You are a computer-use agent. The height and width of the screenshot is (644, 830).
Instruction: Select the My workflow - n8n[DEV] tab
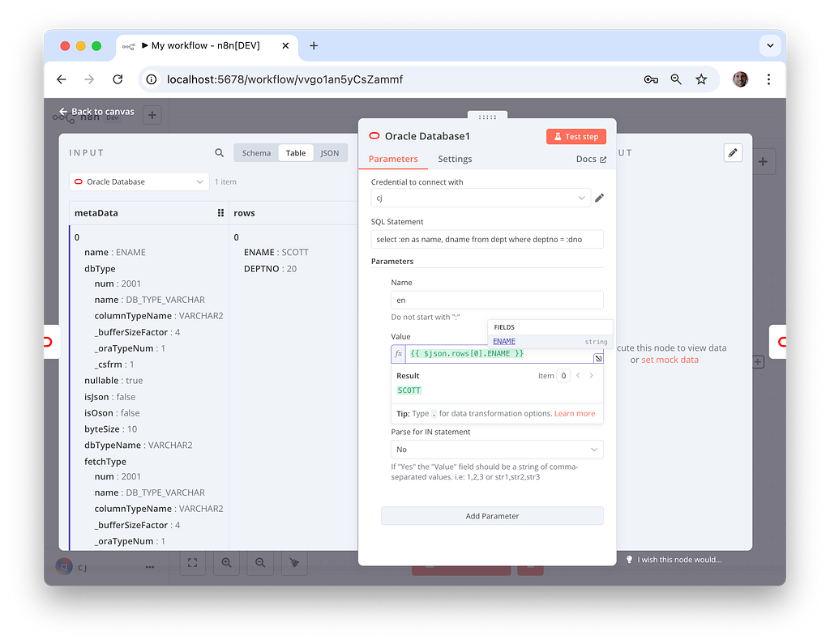click(207, 46)
